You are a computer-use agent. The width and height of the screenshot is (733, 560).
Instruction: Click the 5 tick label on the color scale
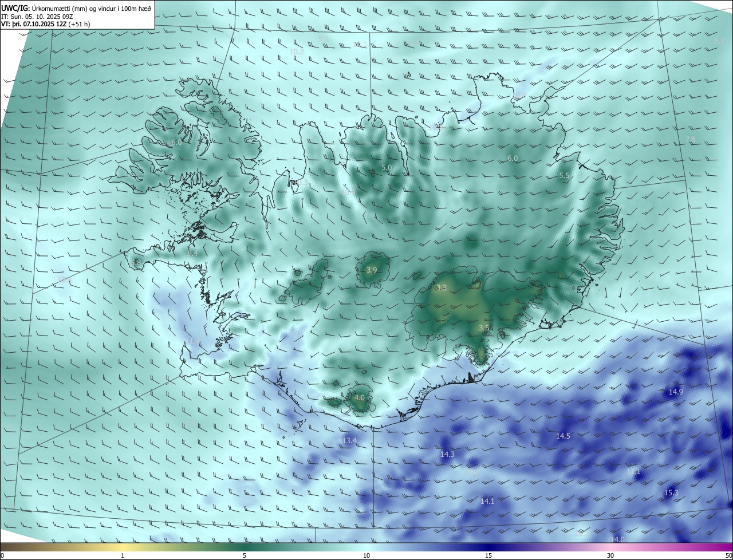245,555
